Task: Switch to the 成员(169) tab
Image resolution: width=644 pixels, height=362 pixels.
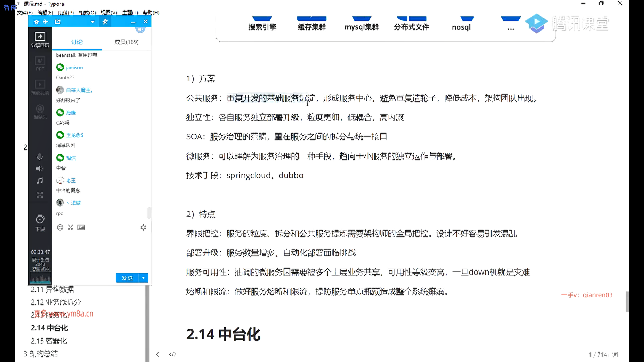Action: point(126,42)
